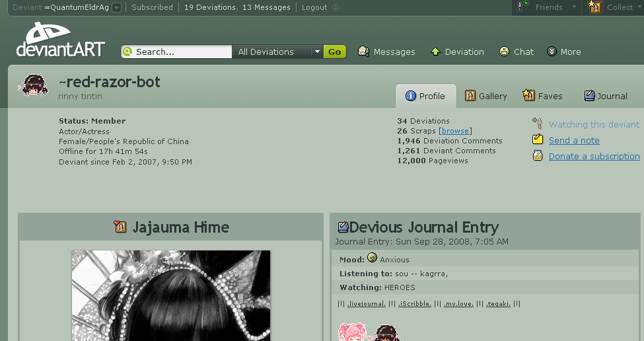The height and width of the screenshot is (341, 644).
Task: Click the Collect star icon
Action: (x=594, y=7)
